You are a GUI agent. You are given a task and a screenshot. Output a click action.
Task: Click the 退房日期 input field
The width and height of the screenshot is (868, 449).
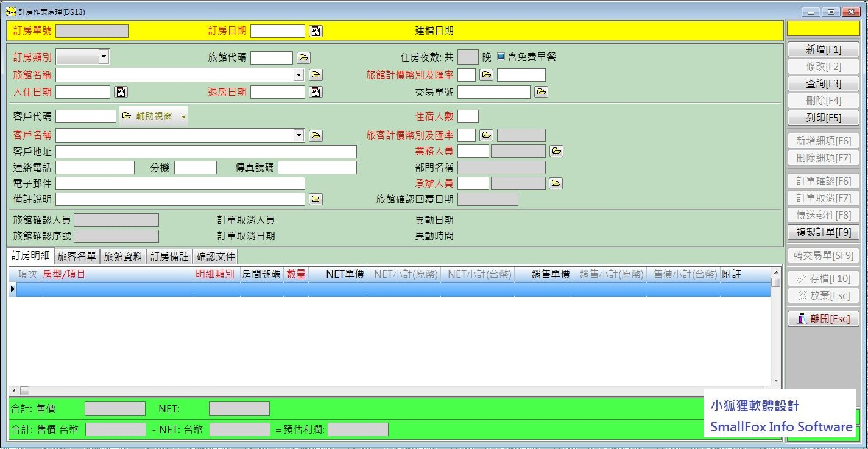[x=278, y=92]
